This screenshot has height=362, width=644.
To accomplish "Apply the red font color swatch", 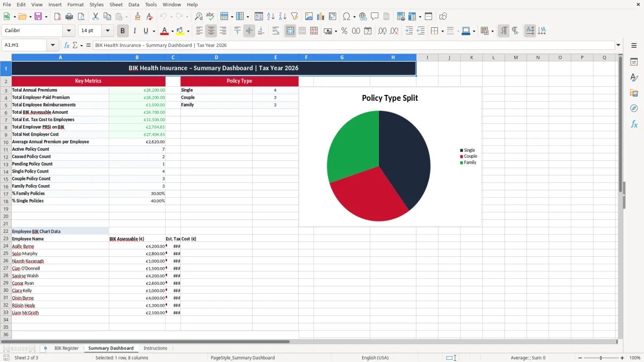I will 164,31.
